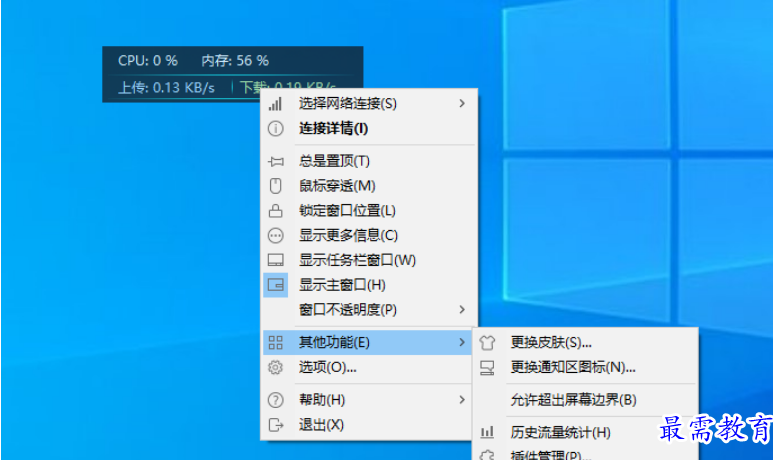Click the arrow next to 窗口不透明度(P)
The image size is (781, 460).
click(x=462, y=310)
